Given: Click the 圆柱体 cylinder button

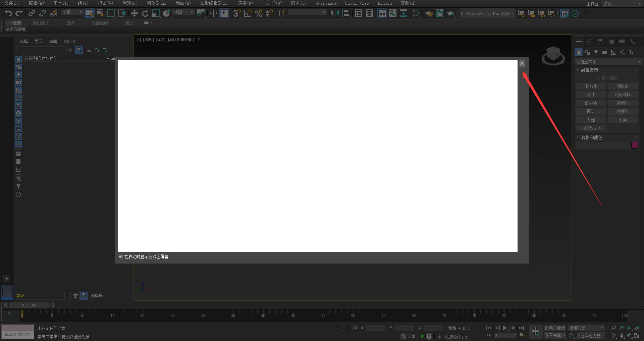Looking at the screenshot, I should point(591,103).
